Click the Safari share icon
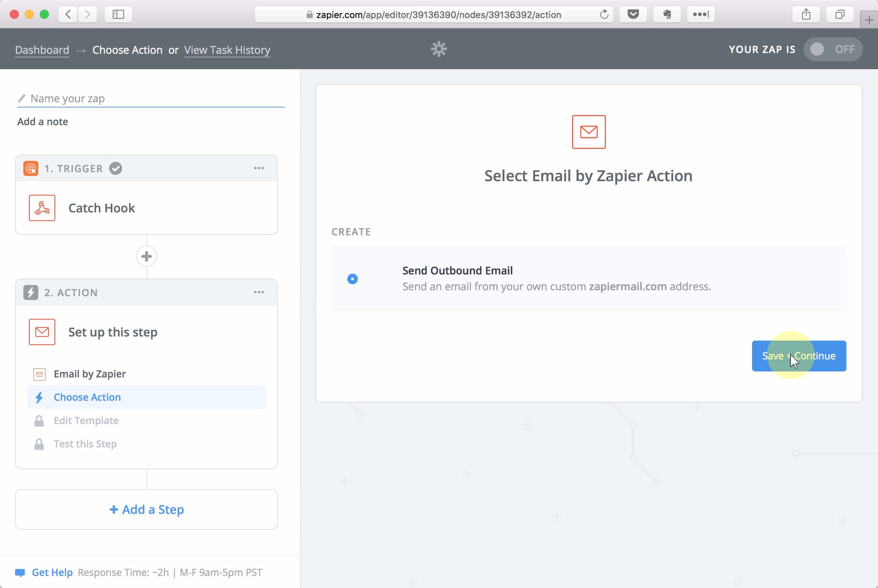This screenshot has height=588, width=878. pyautogui.click(x=806, y=14)
